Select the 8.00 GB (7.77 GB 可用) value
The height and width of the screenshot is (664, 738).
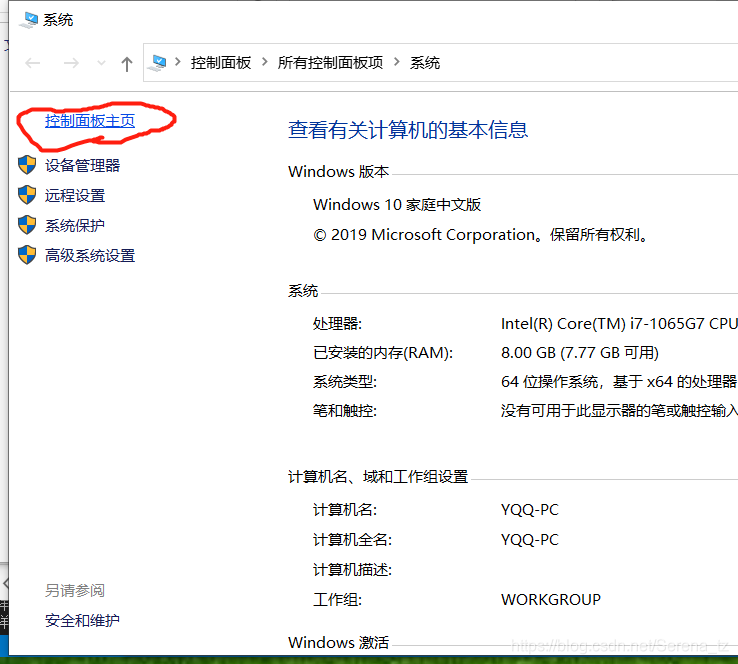point(580,352)
